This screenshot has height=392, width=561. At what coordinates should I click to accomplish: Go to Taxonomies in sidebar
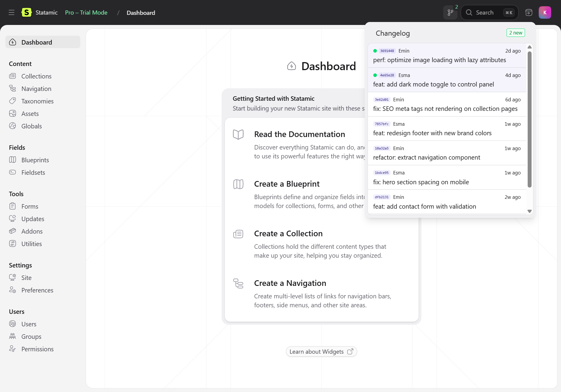(37, 101)
